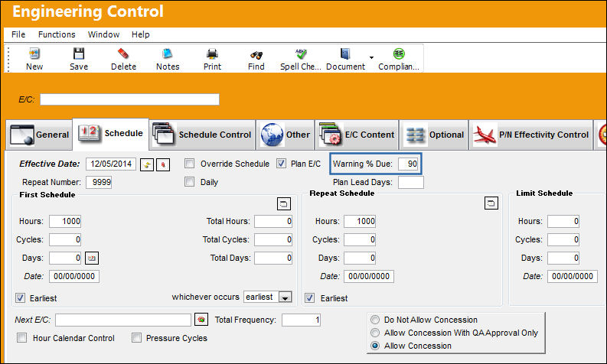Open Notes from the toolbar
Screen dimensions: 607x364
tap(167, 54)
